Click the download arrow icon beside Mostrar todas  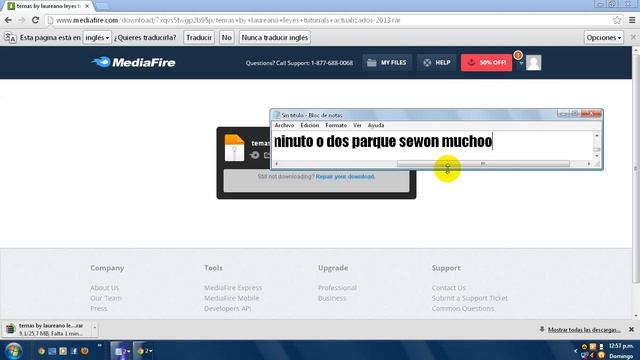(x=542, y=329)
